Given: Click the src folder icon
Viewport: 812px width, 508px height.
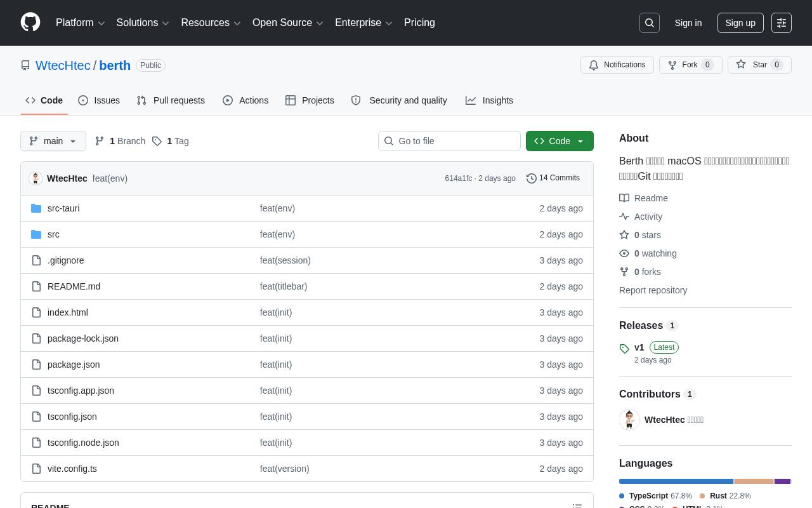Looking at the screenshot, I should (x=36, y=234).
